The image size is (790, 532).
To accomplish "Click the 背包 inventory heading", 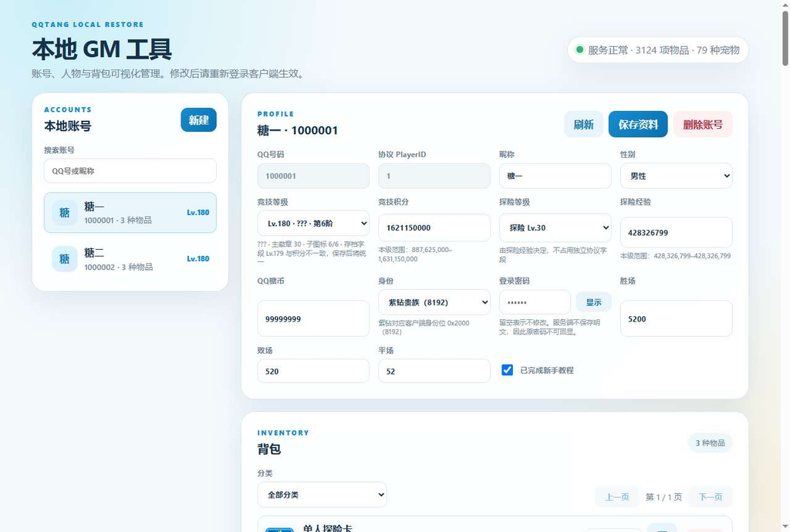I will [x=269, y=449].
